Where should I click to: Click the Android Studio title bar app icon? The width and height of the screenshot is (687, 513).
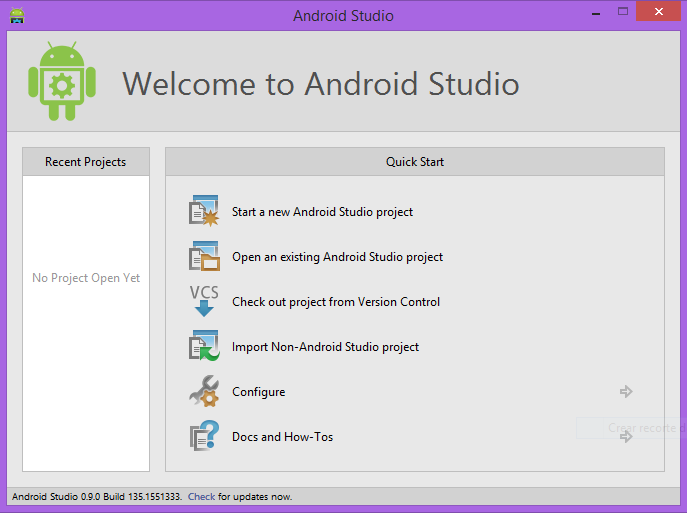pos(17,15)
